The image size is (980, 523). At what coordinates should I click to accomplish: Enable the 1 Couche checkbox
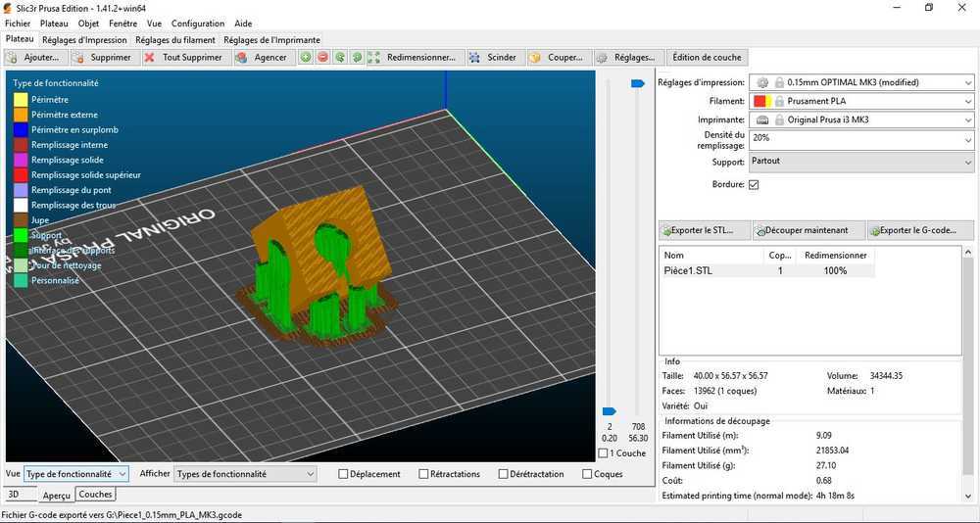(603, 453)
